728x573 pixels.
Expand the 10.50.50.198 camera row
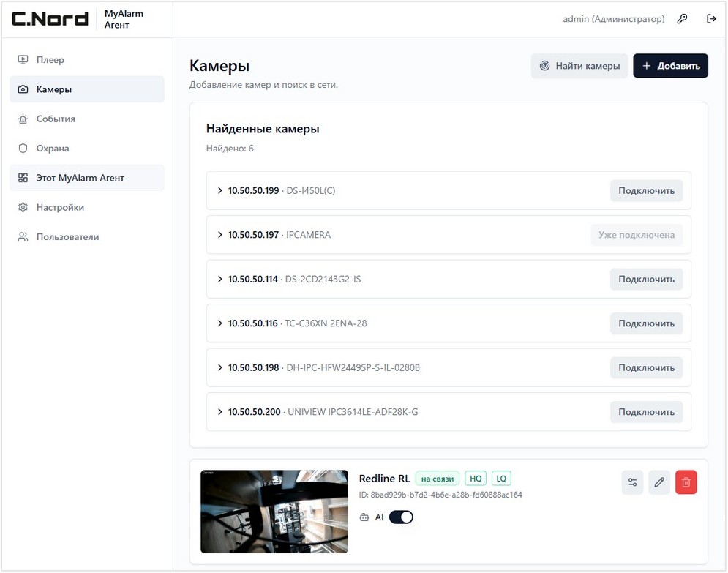(220, 368)
